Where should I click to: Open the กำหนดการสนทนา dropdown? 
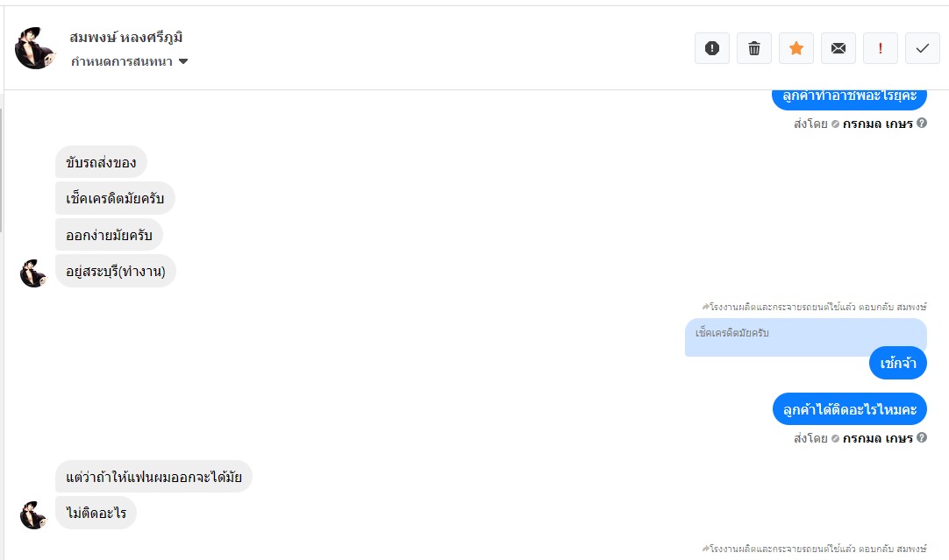click(130, 61)
